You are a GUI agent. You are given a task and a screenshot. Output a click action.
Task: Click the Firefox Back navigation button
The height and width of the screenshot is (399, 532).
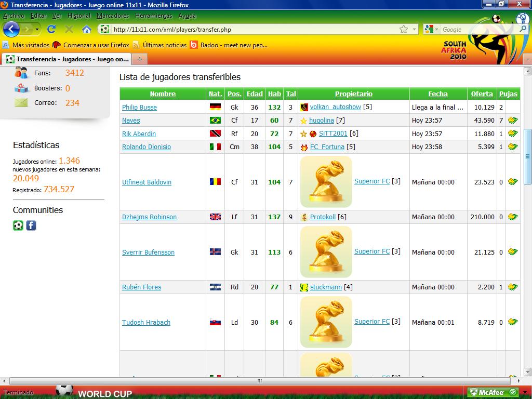(x=11, y=29)
